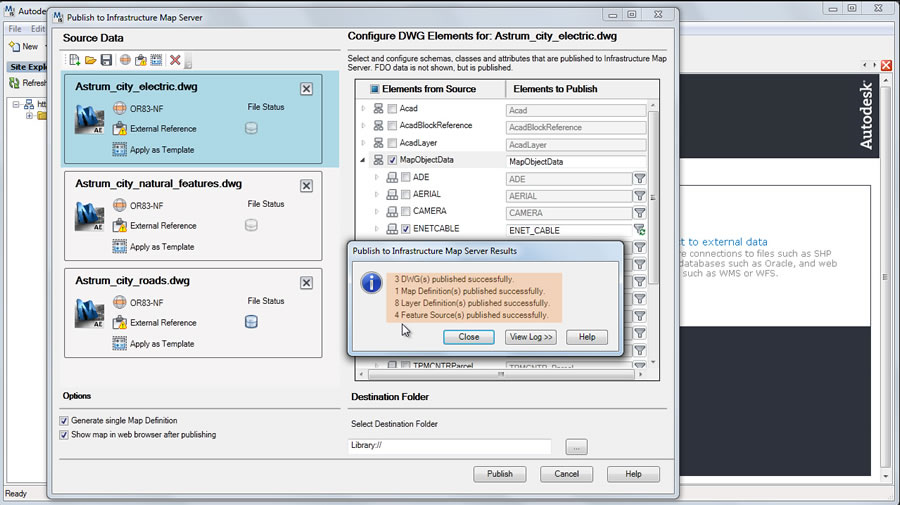Click External Reference icon in Astrum_city_roads card

119,323
